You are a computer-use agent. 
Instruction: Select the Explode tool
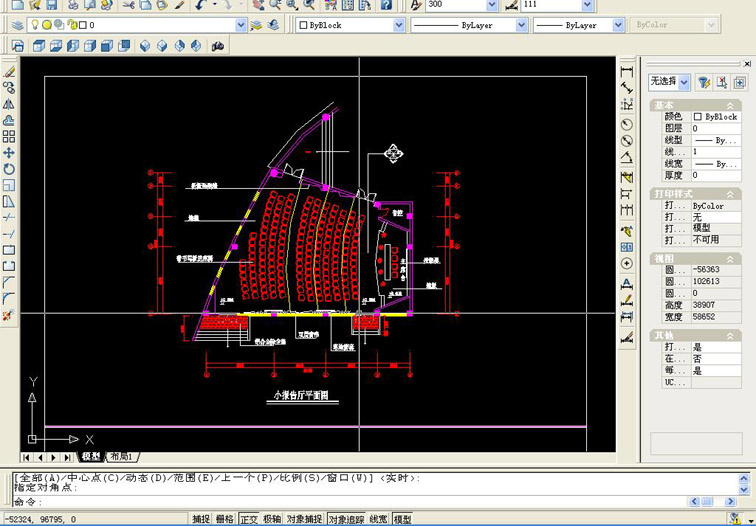click(9, 316)
